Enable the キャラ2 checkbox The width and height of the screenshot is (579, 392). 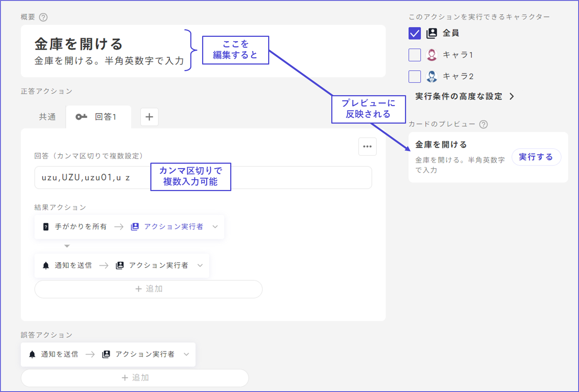(x=414, y=77)
